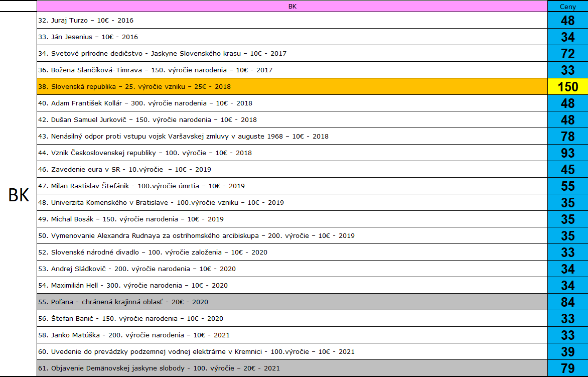Click the yellow price cell 150
The height and width of the screenshot is (377, 588).
point(567,86)
